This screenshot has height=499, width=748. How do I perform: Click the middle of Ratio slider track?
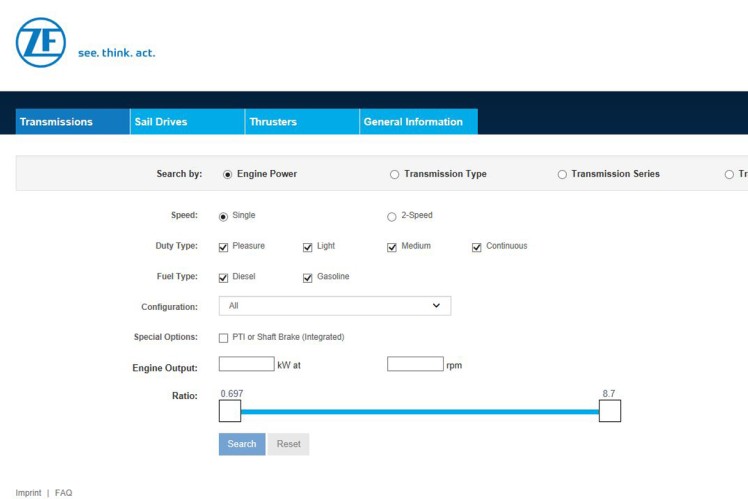pyautogui.click(x=420, y=412)
